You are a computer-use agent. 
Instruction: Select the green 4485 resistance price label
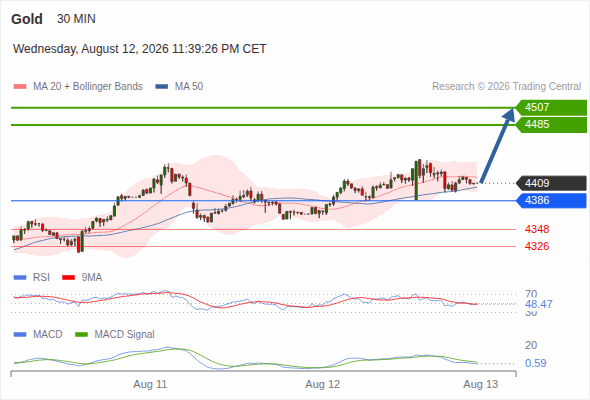coord(551,125)
